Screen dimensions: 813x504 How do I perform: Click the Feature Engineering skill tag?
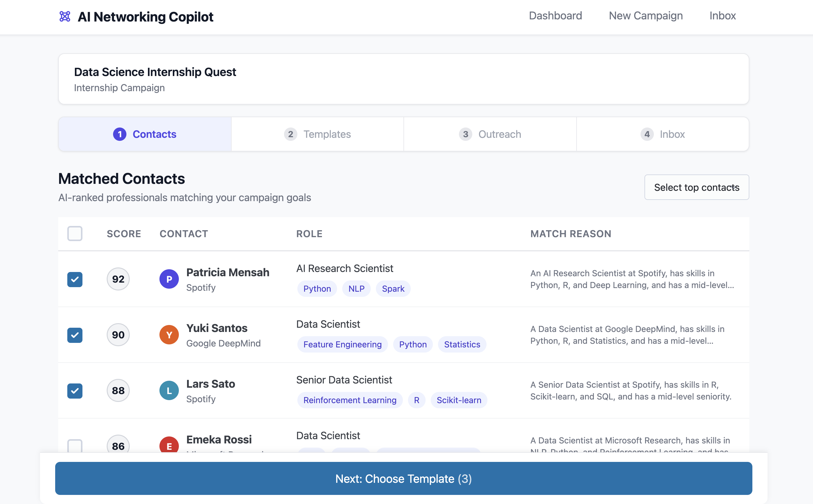coord(342,344)
